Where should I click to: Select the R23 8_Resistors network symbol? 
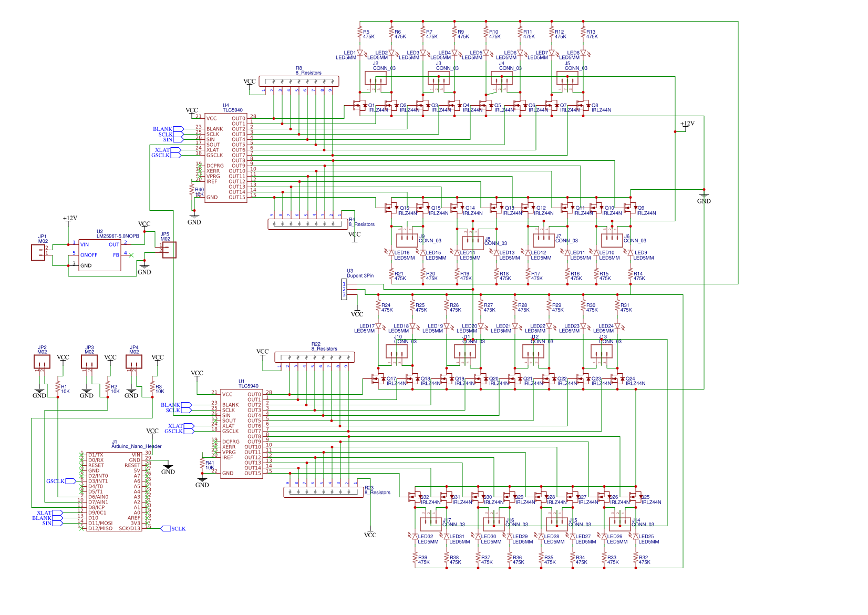coord(324,493)
